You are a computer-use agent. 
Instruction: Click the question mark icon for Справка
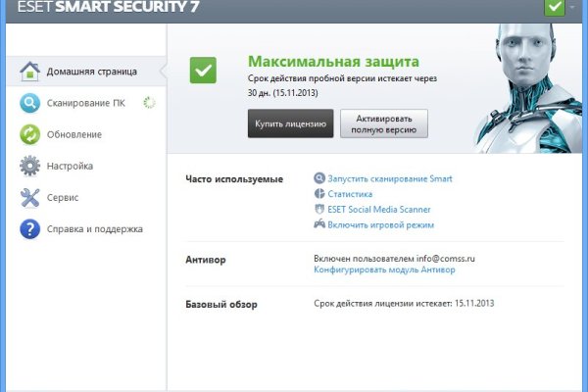[29, 229]
